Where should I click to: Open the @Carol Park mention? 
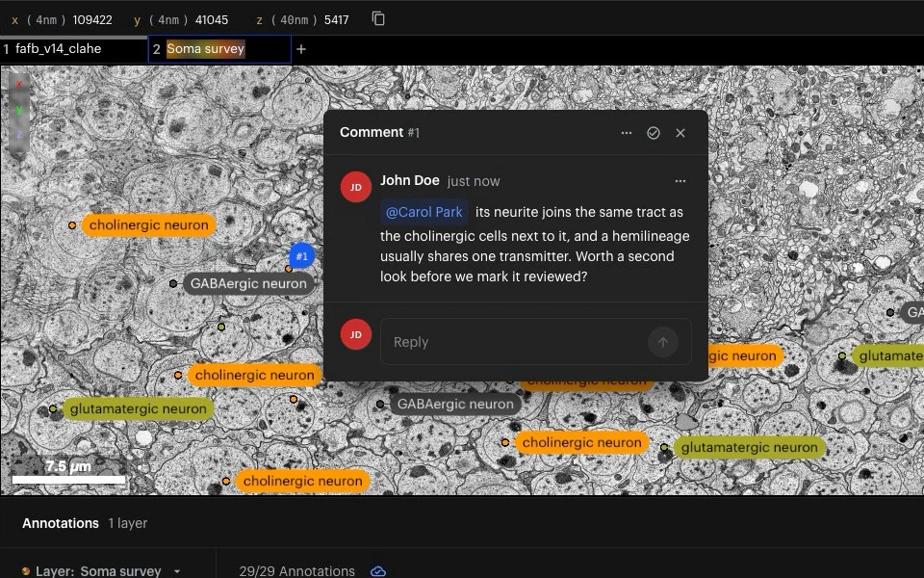[x=423, y=212]
